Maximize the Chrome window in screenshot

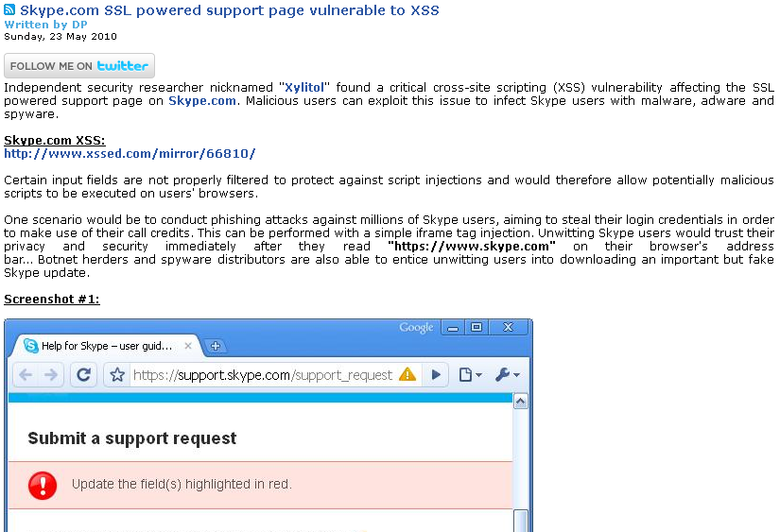(477, 327)
